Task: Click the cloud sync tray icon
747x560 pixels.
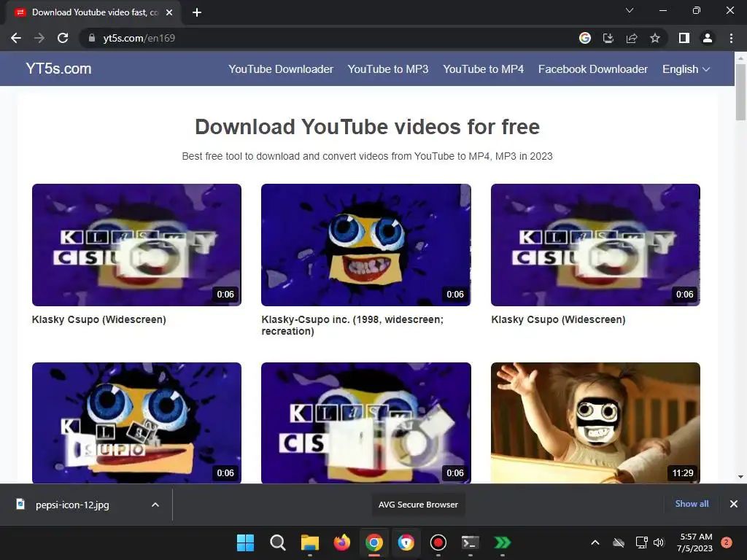Action: pyautogui.click(x=619, y=542)
